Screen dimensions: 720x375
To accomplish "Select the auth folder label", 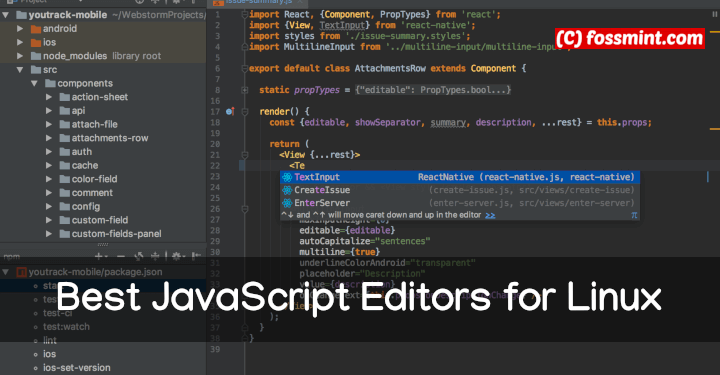I will (x=82, y=152).
